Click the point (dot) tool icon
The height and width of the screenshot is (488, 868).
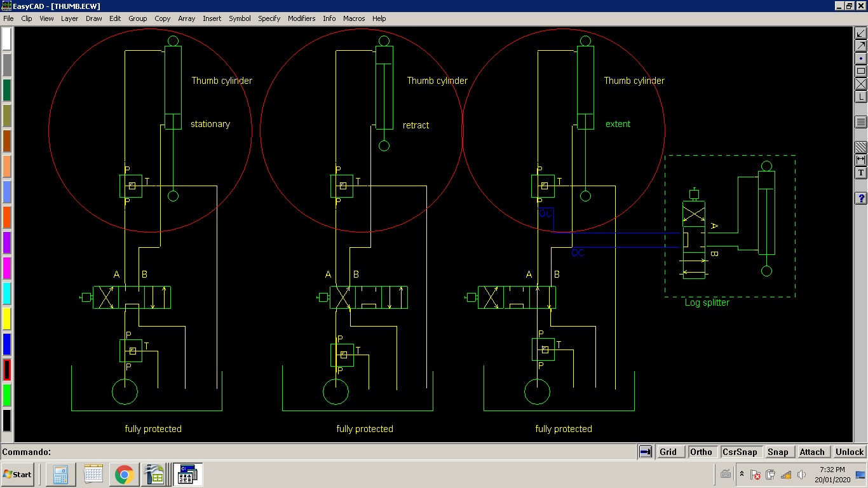pos(861,58)
